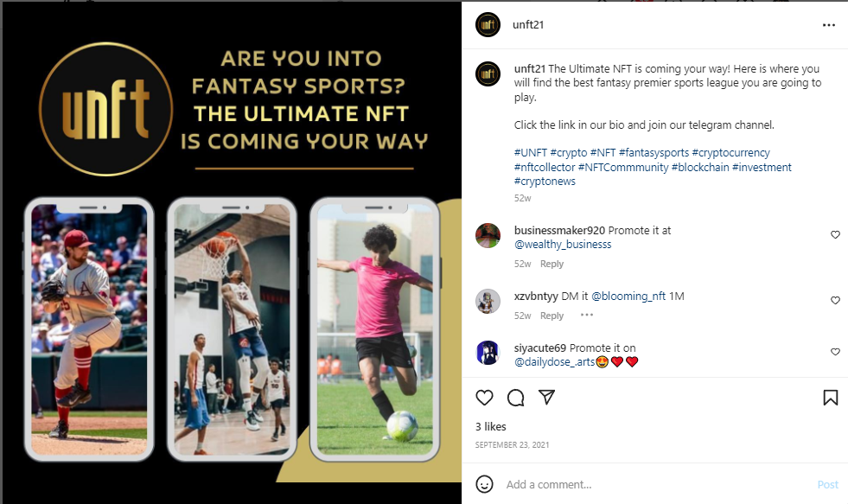This screenshot has width=848, height=504.
Task: View the 3 likes list
Action: coord(490,427)
